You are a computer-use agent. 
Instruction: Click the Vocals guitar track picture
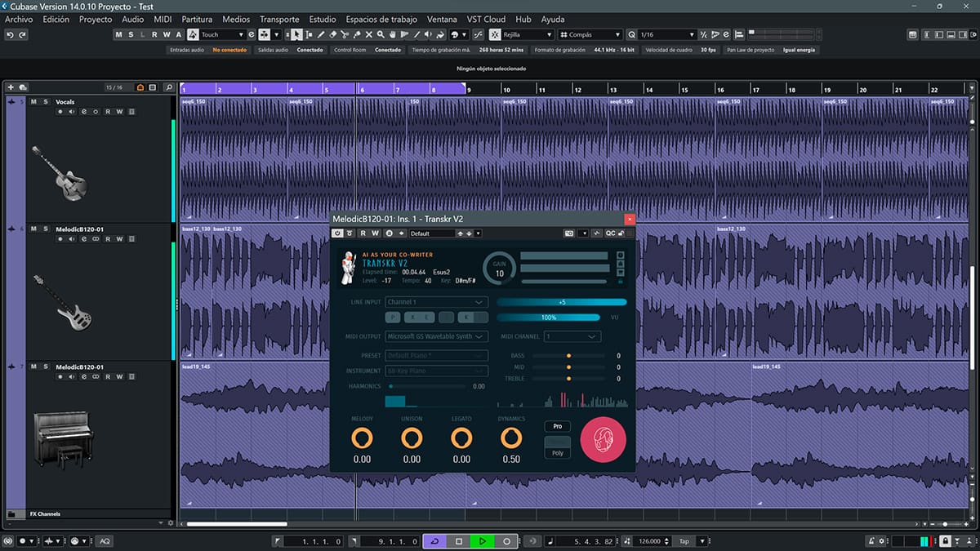(x=59, y=173)
